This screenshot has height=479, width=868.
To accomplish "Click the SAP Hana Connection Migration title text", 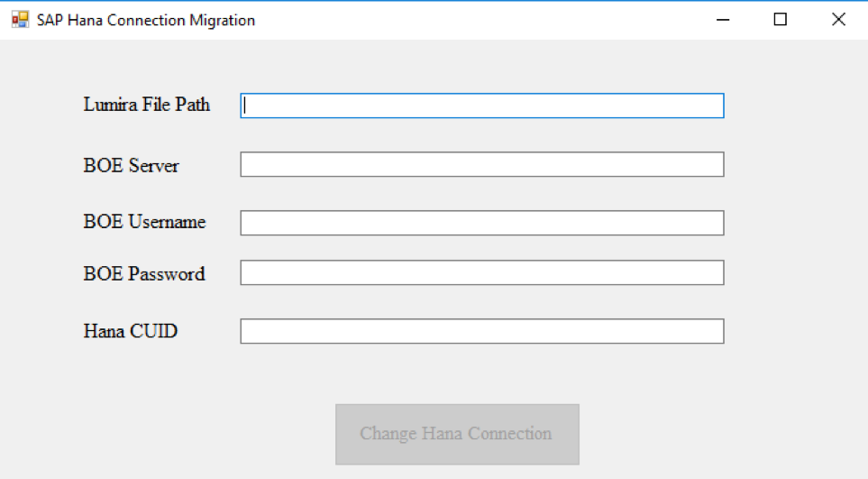I will pyautogui.click(x=146, y=20).
